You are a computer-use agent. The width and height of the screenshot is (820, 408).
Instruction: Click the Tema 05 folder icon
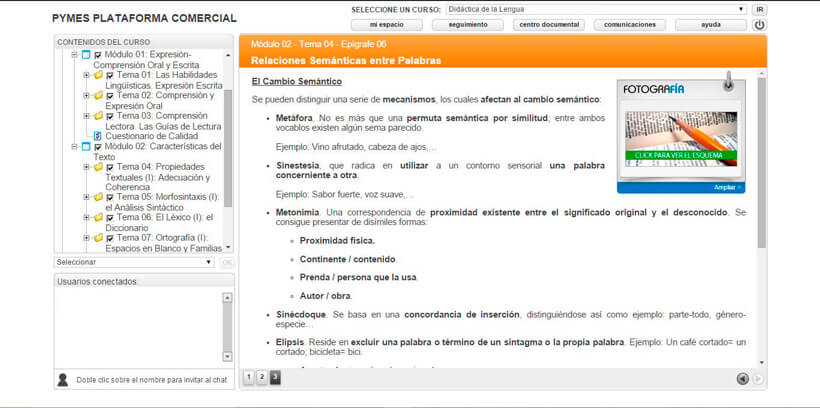point(98,197)
